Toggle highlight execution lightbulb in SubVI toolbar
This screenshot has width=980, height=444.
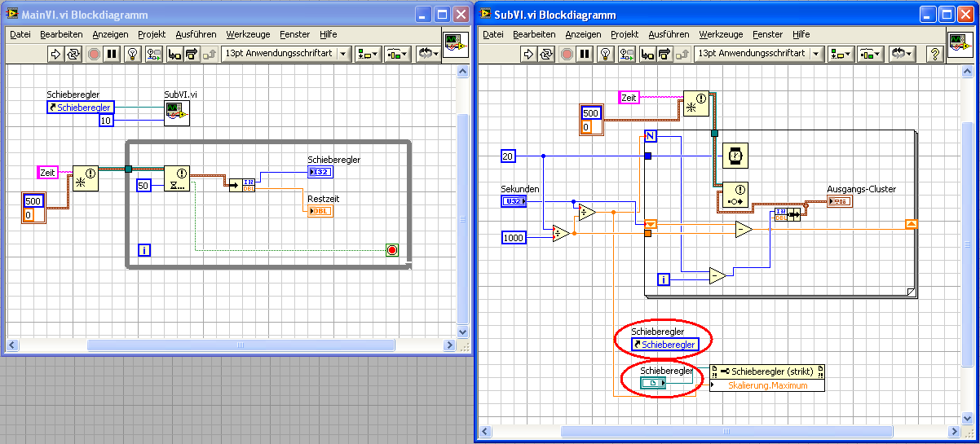[x=605, y=54]
